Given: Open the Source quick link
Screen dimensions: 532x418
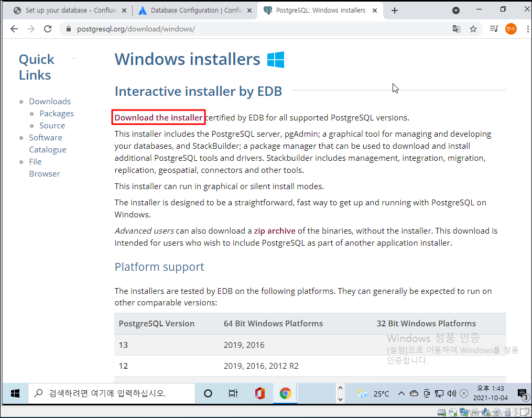Looking at the screenshot, I should (52, 125).
